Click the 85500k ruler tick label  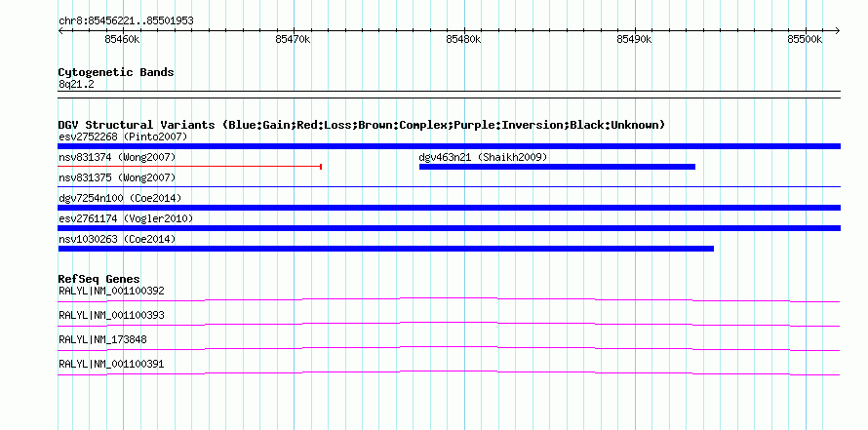806,39
